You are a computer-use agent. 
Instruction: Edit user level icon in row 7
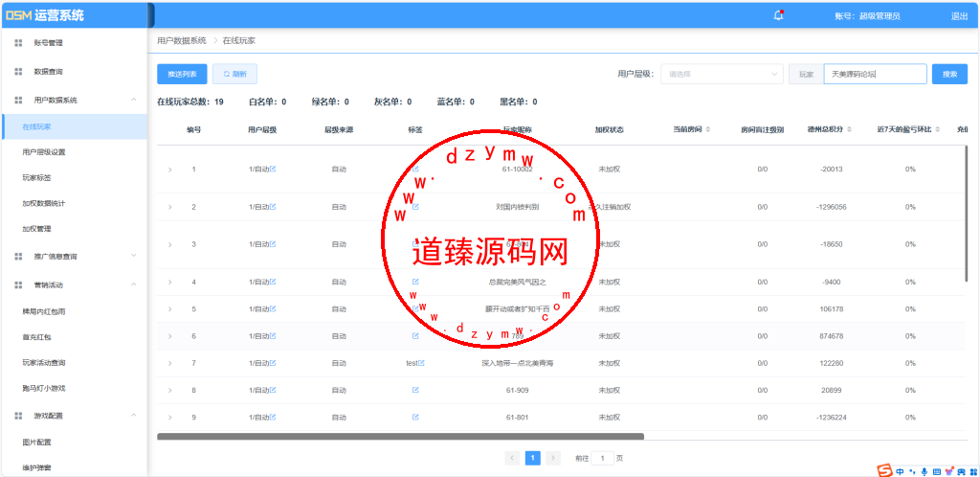(273, 363)
